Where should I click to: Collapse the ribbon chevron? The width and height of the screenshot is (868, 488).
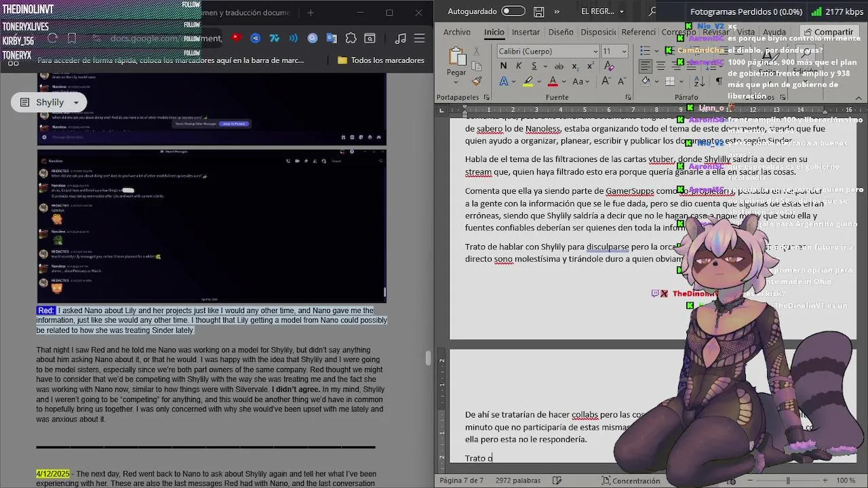[858, 98]
